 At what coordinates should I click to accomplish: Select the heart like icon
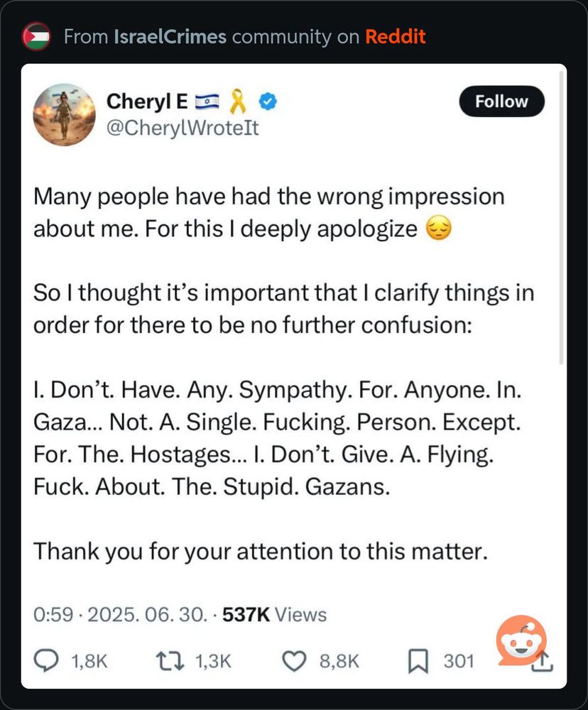point(294,660)
